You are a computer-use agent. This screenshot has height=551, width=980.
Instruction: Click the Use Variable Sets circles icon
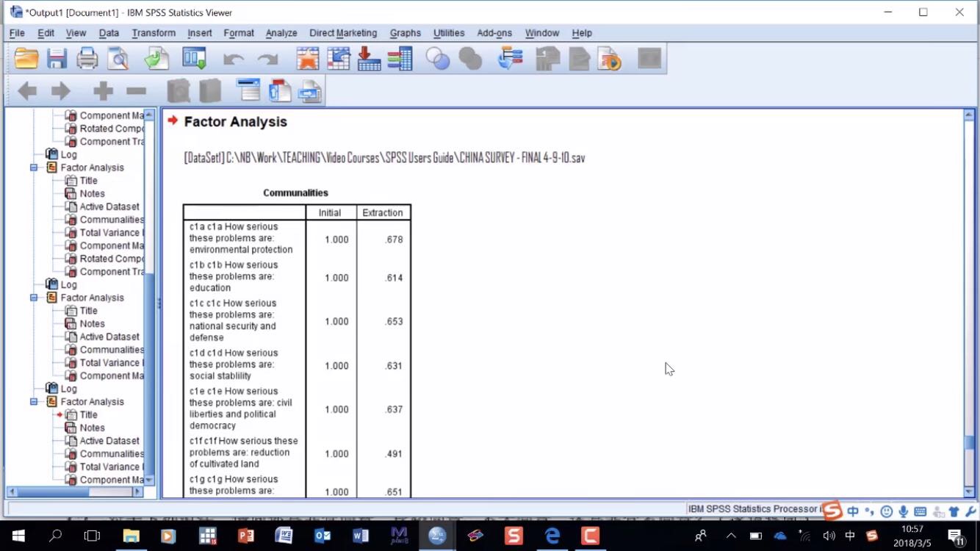(438, 59)
